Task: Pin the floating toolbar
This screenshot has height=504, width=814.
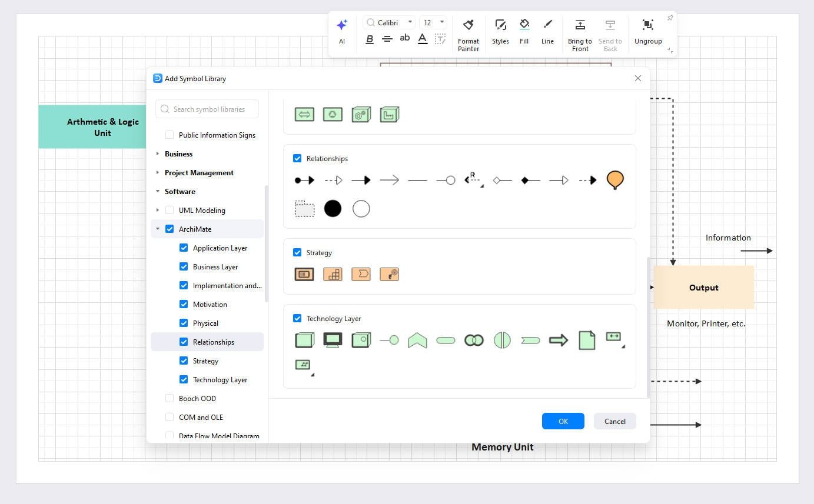Action: (x=670, y=18)
